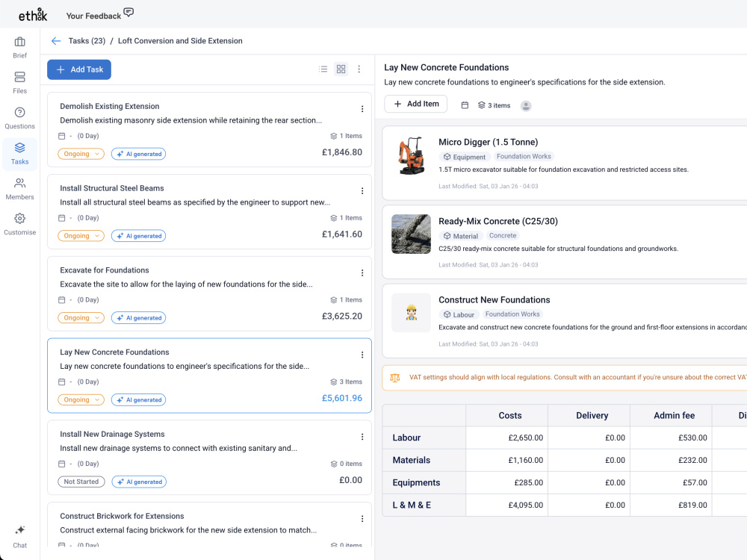Open the Members sidebar section

(x=19, y=189)
